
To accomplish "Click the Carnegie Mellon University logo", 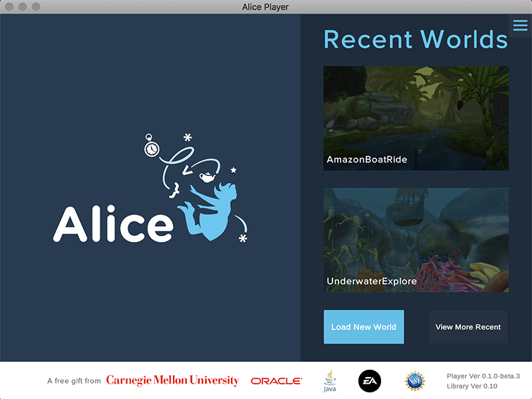I will coord(172,380).
